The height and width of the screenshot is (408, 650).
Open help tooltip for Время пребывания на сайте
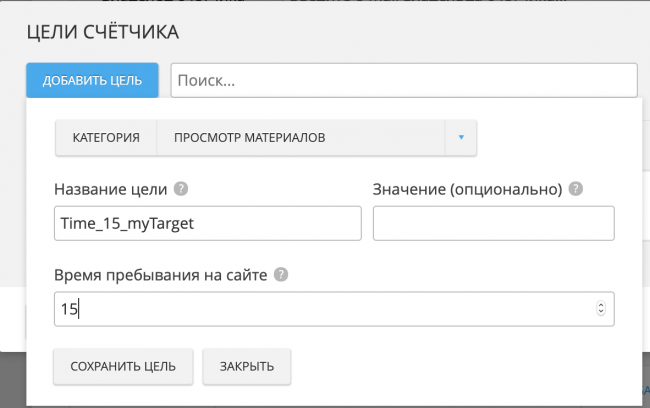point(282,273)
